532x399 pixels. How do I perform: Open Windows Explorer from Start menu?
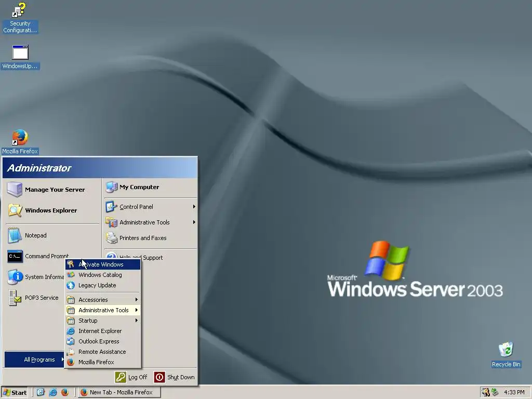click(51, 210)
